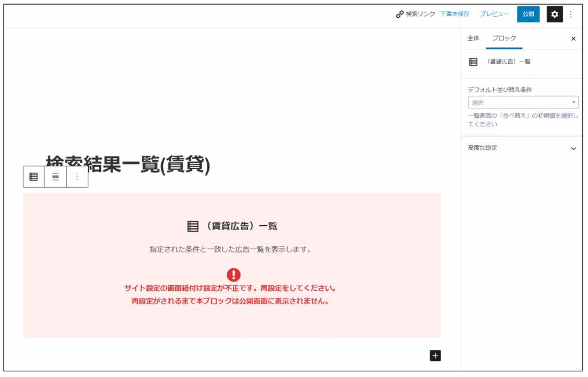Image resolution: width=588 pixels, height=377 pixels.
Task: Select the block description text 指定された条件と一致した広告一覧
Action: click(x=230, y=250)
